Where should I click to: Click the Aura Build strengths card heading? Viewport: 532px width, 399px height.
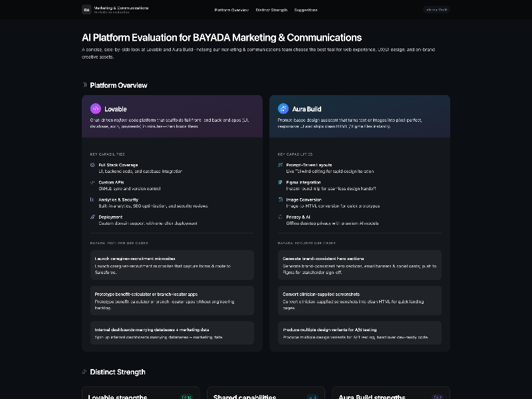(x=372, y=396)
